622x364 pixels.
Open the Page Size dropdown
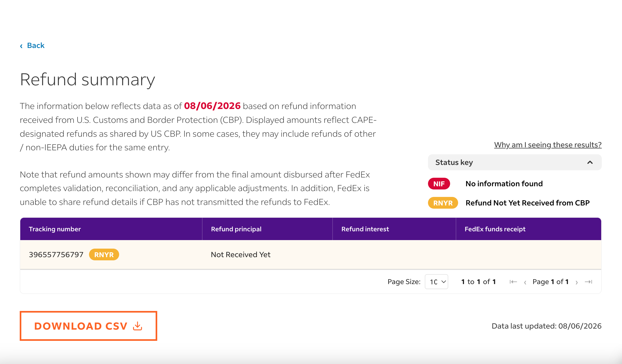coord(437,282)
